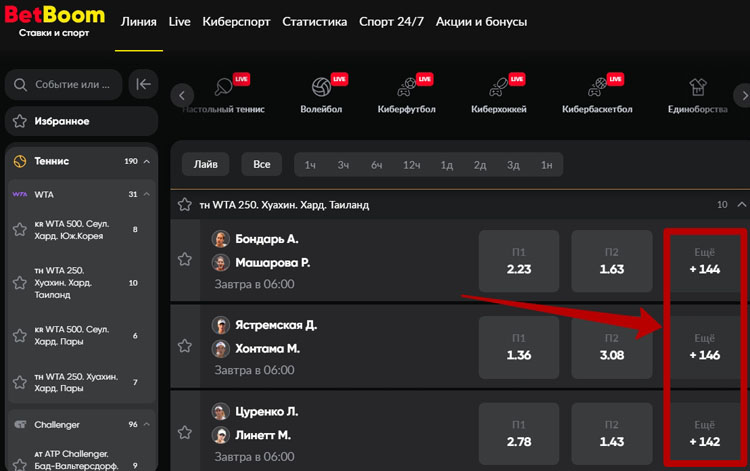The width and height of the screenshot is (750, 471).
Task: Show more sports with right arrow
Action: [x=743, y=96]
